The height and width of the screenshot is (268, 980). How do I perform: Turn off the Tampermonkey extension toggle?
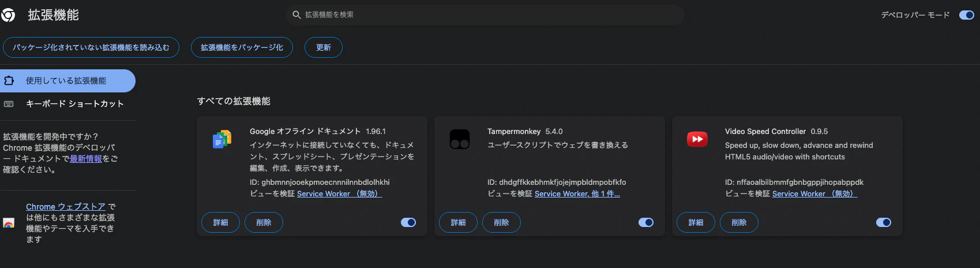coord(646,222)
